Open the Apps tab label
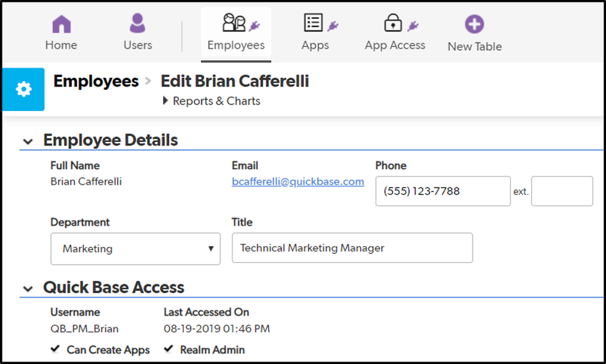 click(x=315, y=45)
